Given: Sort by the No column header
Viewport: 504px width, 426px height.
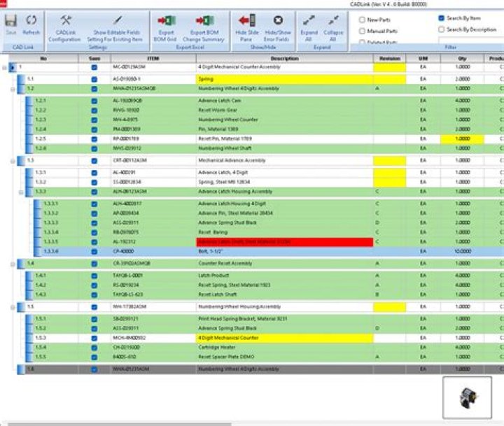Looking at the screenshot, I should [x=43, y=59].
